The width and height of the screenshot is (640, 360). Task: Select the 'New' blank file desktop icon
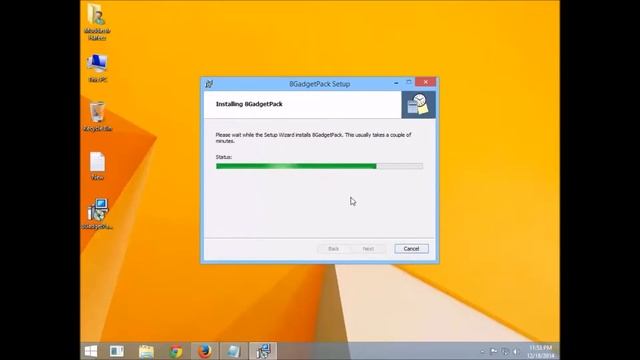(97, 166)
